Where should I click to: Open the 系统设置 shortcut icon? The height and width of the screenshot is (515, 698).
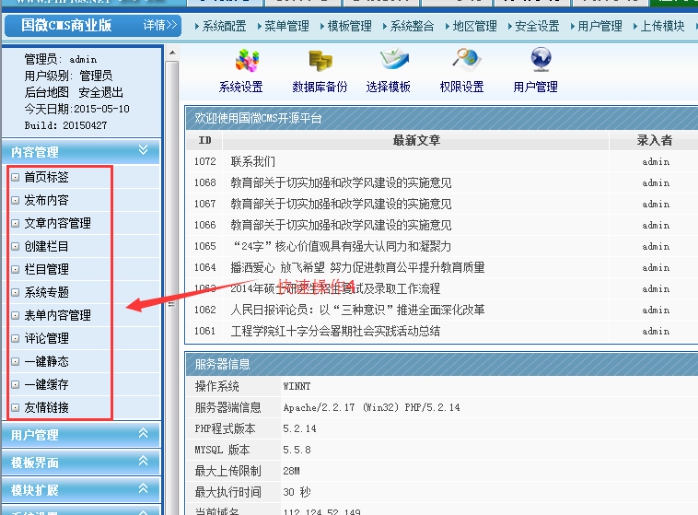pyautogui.click(x=240, y=63)
